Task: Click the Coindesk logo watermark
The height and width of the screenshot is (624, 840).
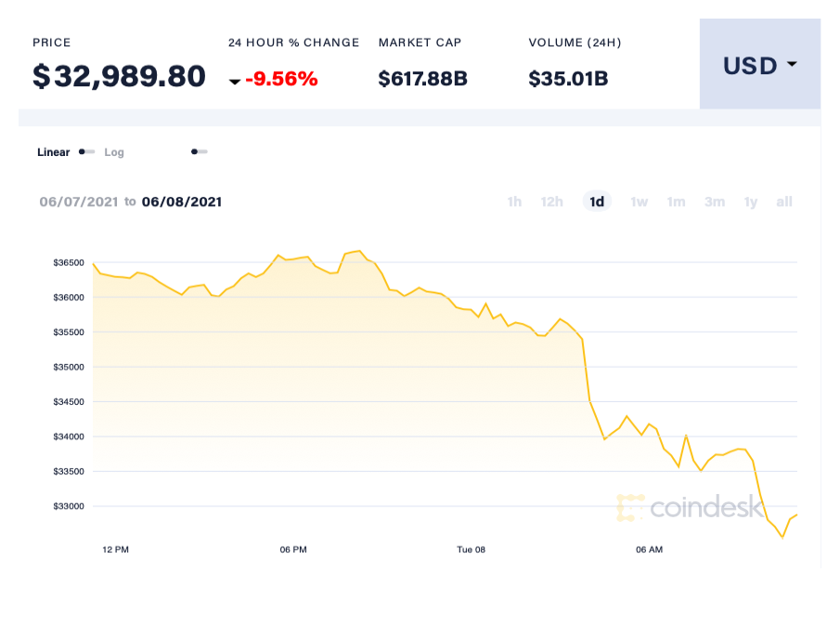Action: coord(691,508)
